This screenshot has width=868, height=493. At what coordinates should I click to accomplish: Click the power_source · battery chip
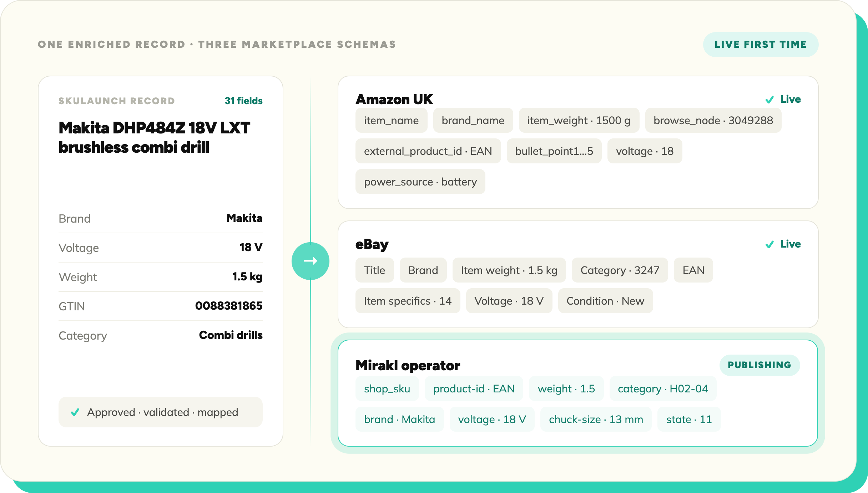coord(420,182)
